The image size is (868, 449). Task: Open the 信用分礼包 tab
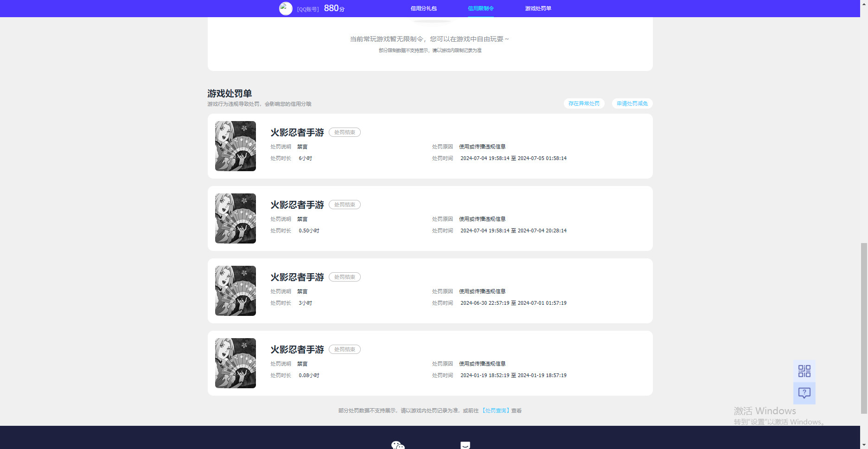(423, 8)
